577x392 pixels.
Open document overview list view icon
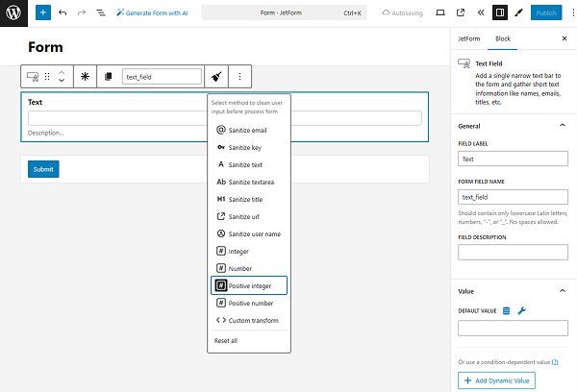101,13
